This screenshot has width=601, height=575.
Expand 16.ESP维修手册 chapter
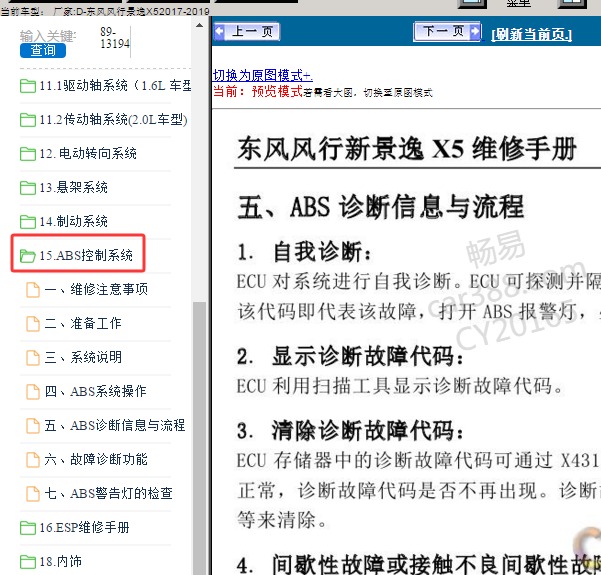click(84, 527)
